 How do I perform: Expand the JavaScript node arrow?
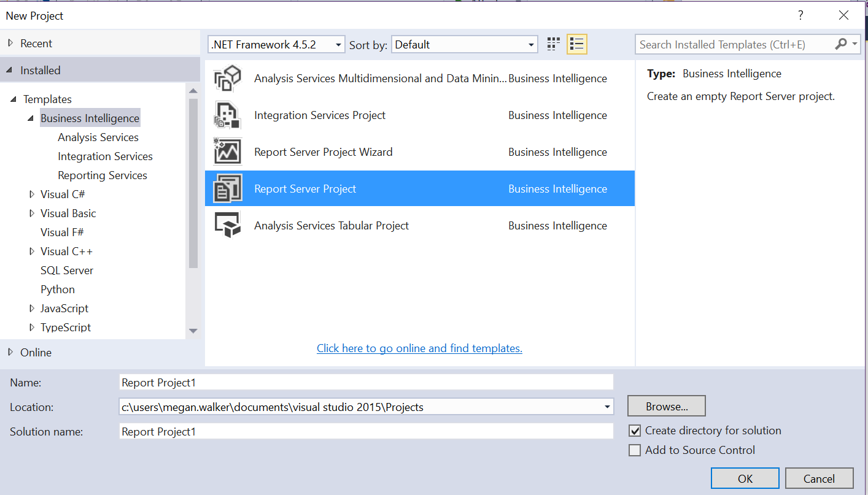(x=32, y=309)
